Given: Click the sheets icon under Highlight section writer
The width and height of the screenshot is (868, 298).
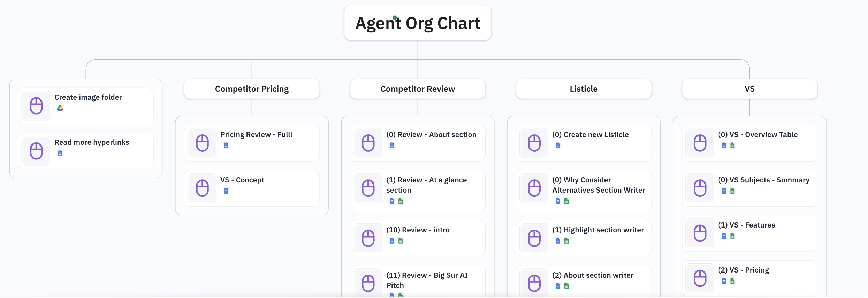Looking at the screenshot, I should (x=567, y=241).
